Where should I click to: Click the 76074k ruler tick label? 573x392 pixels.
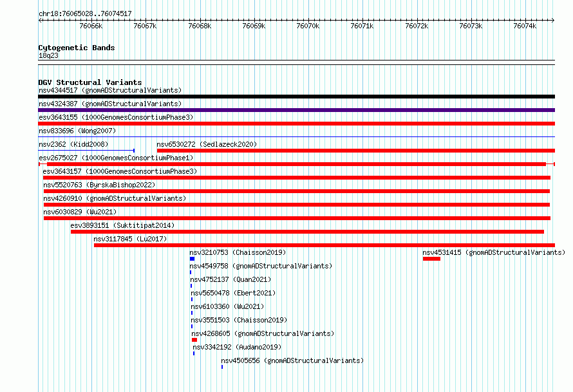tap(525, 26)
